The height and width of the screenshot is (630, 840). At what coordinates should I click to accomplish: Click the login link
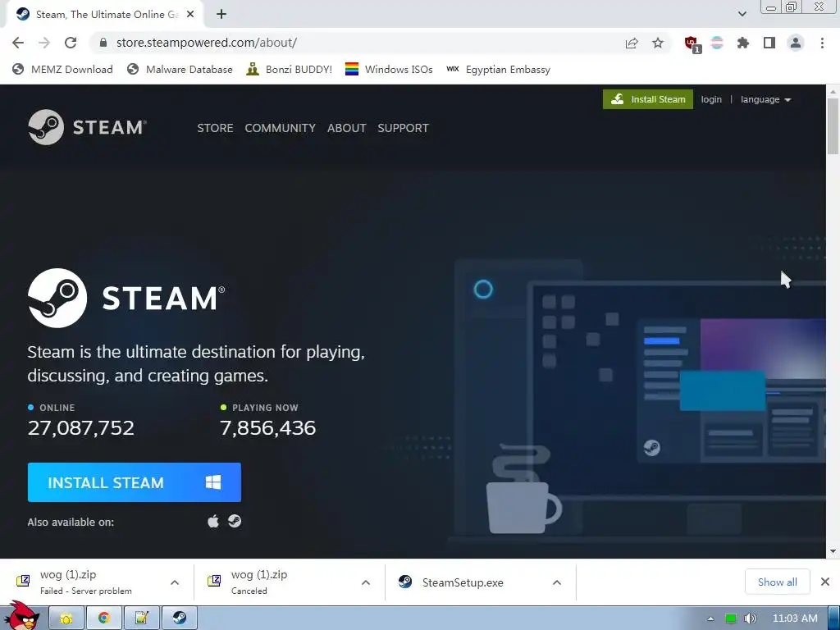[x=711, y=99]
